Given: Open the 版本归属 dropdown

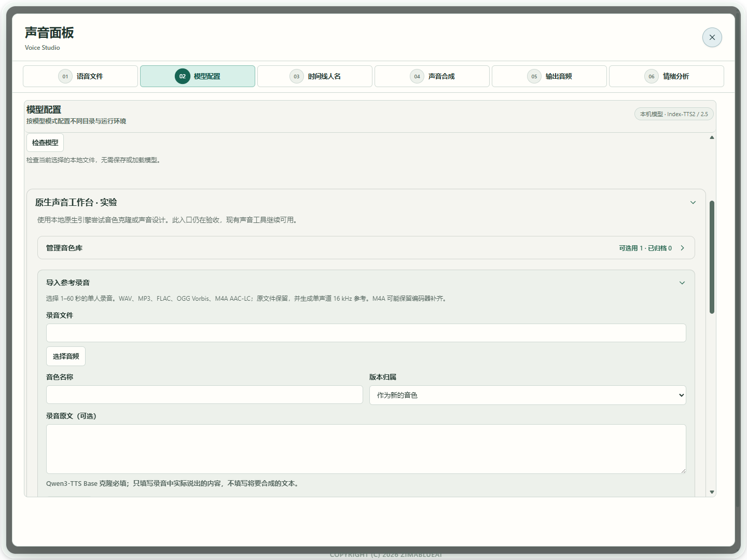Looking at the screenshot, I should 528,395.
